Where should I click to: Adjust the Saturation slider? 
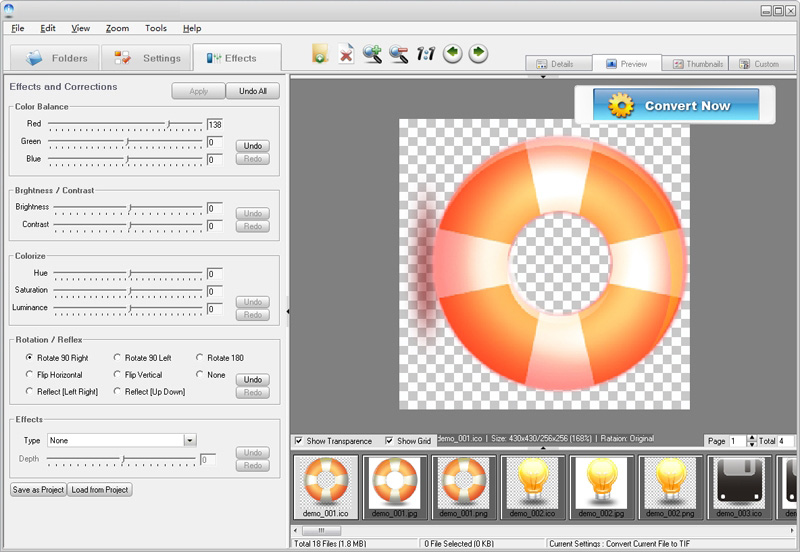pos(128,291)
